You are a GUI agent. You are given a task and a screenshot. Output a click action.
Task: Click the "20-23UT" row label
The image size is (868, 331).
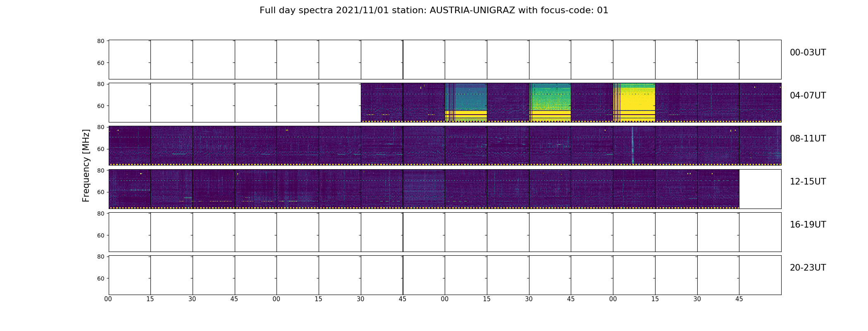(x=808, y=268)
